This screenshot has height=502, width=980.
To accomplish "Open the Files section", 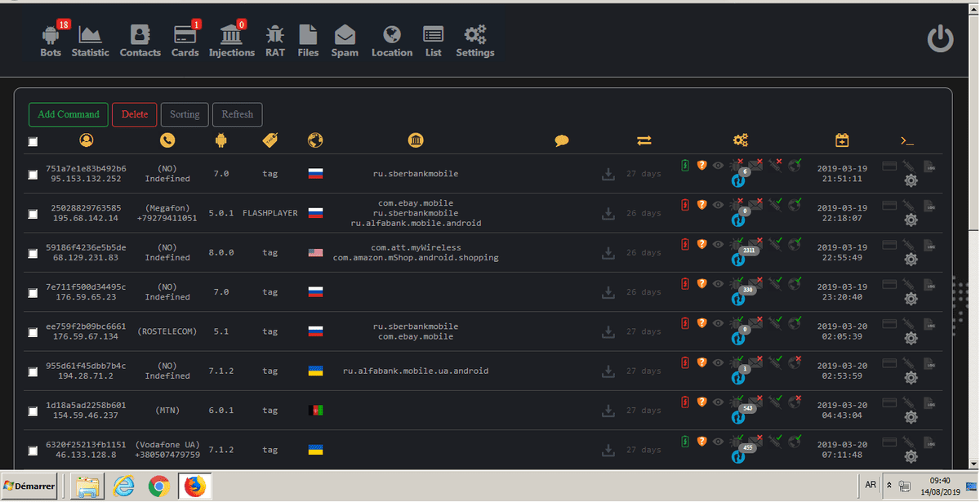I will pyautogui.click(x=308, y=42).
